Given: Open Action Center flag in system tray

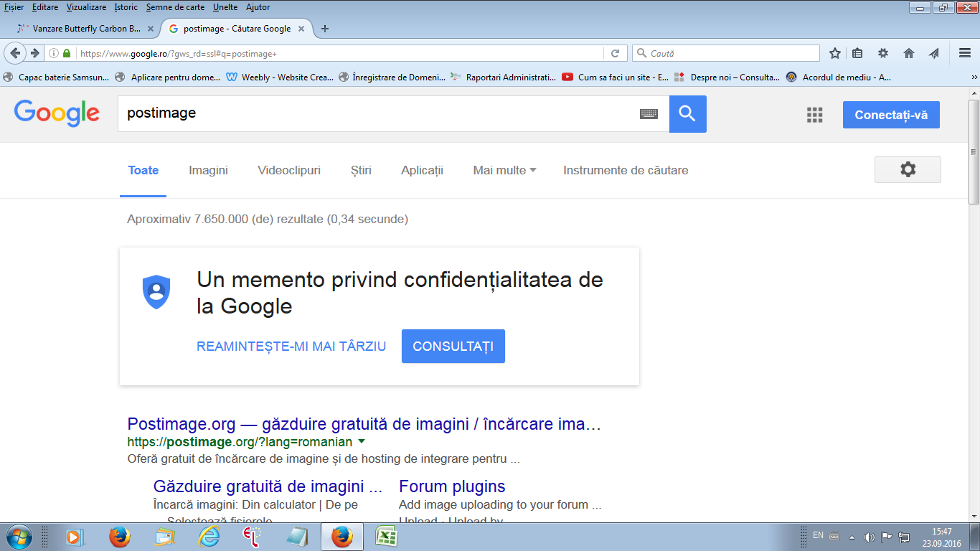Looking at the screenshot, I should point(887,537).
